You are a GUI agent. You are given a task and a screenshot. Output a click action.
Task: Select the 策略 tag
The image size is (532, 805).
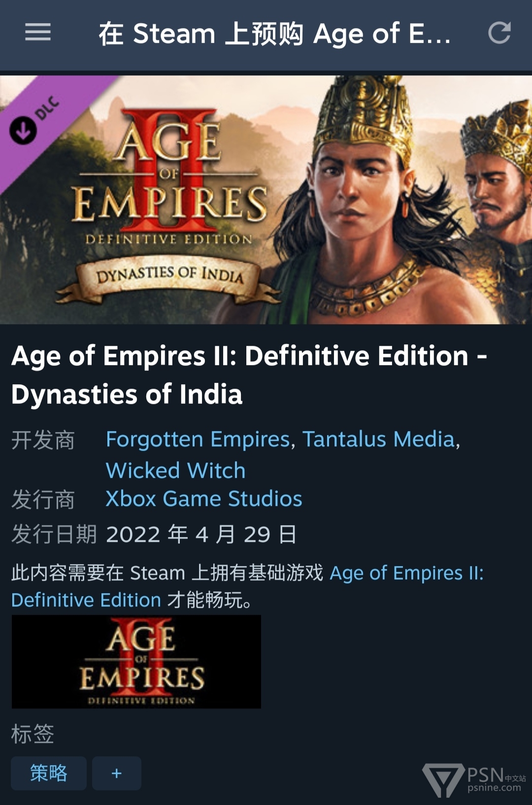point(49,773)
